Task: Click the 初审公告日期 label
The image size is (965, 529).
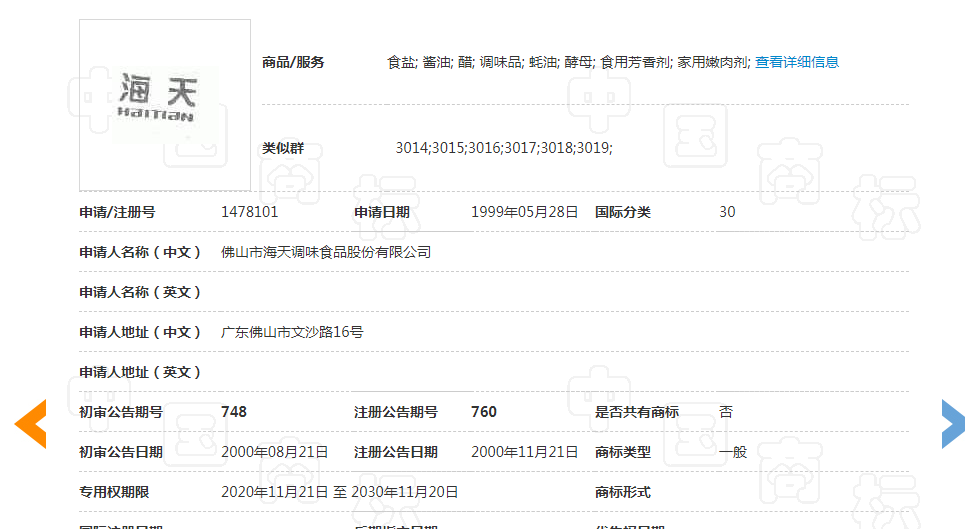Action: pyautogui.click(x=121, y=452)
